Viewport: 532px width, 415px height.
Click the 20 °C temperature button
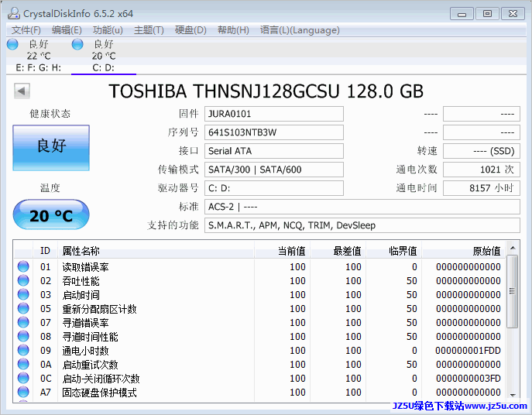pos(51,214)
